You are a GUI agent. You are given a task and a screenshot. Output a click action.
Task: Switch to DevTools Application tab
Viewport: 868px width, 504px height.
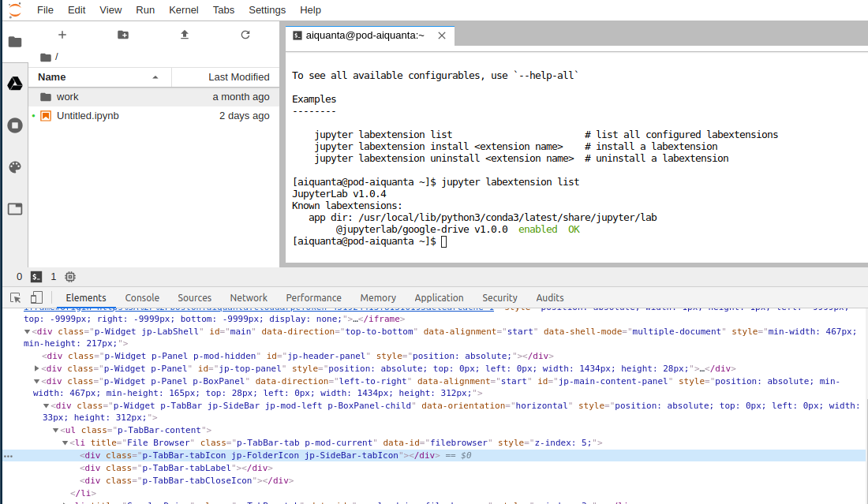pos(439,297)
